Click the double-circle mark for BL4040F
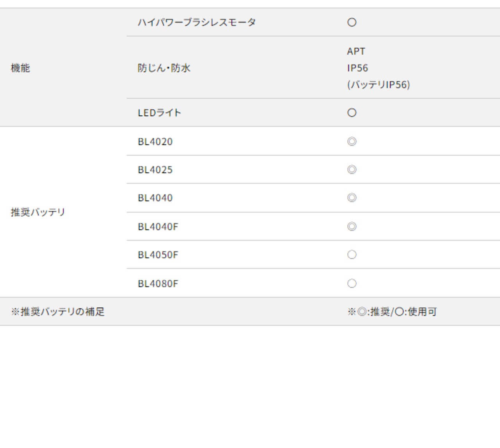 [x=352, y=227]
